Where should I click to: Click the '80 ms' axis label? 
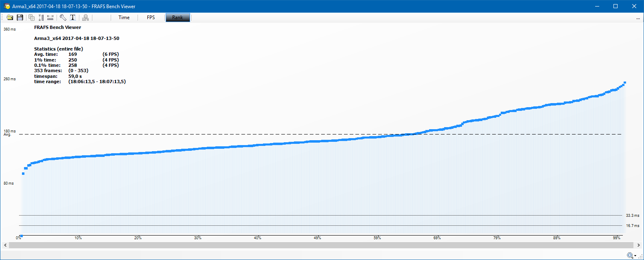click(x=9, y=183)
